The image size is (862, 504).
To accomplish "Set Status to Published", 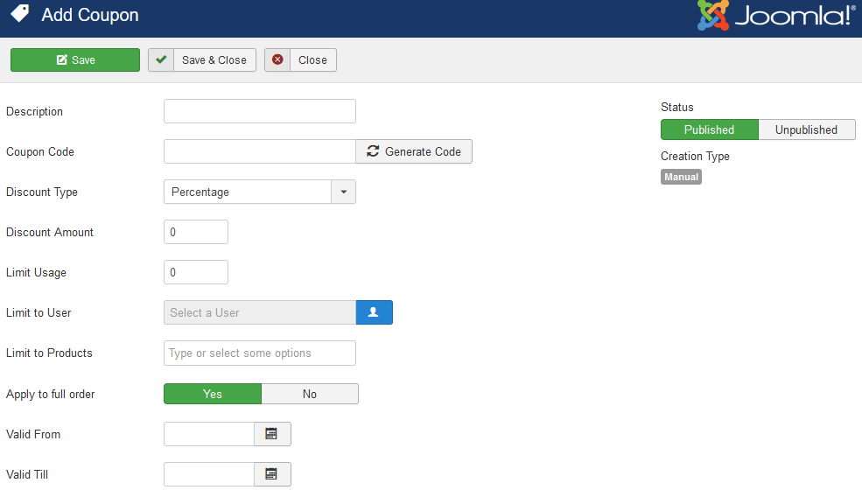I will (x=709, y=129).
